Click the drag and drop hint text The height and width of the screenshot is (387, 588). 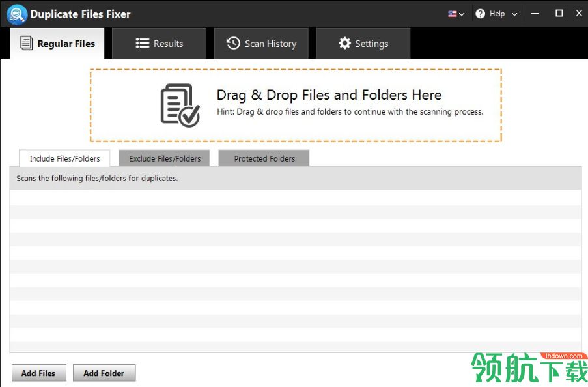[x=350, y=112]
